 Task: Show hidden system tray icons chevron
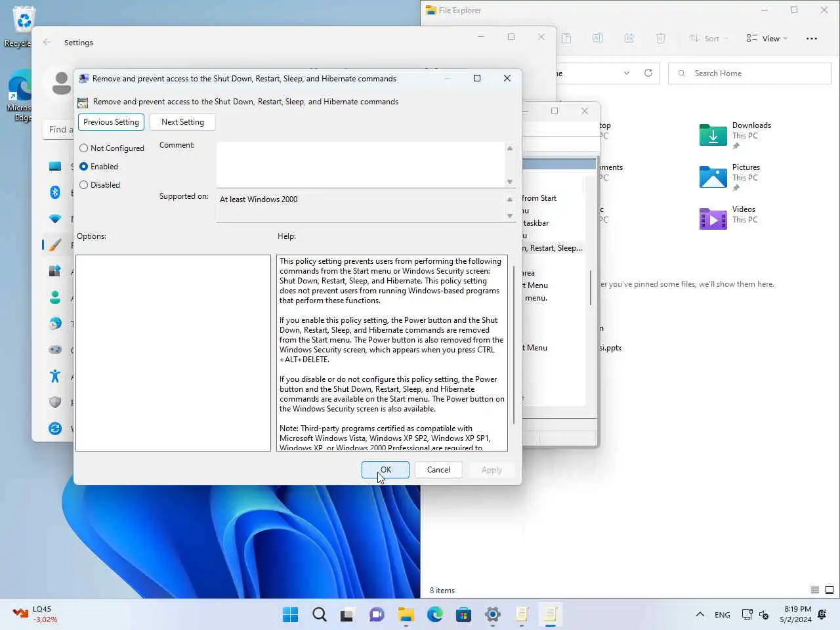tap(700, 614)
